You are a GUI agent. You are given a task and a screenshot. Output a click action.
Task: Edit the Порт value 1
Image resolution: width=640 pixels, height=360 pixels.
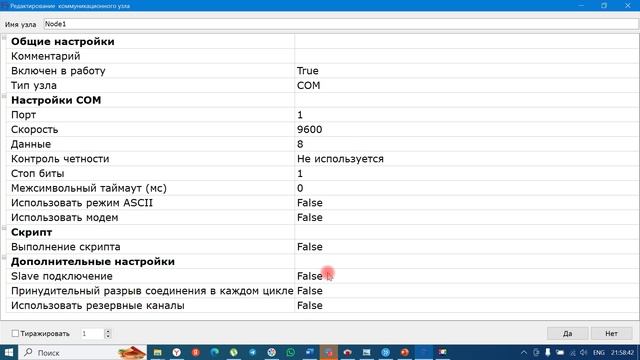466,115
